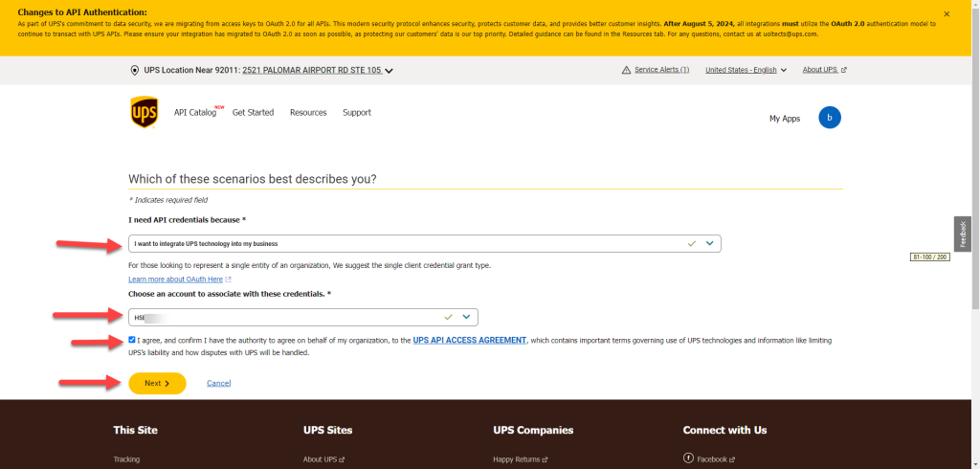Go to My Apps
The width and height of the screenshot is (980, 469).
[x=785, y=118]
